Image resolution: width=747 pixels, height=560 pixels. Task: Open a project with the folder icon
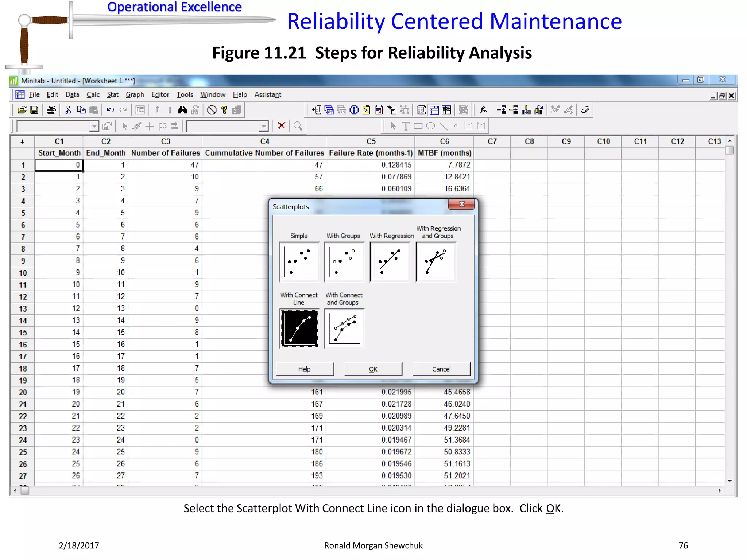[22, 110]
